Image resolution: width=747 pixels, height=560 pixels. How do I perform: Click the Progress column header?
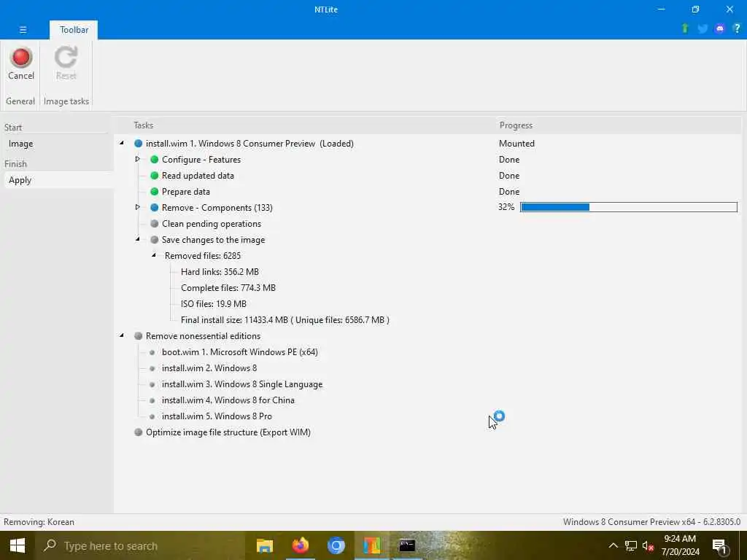(x=516, y=125)
